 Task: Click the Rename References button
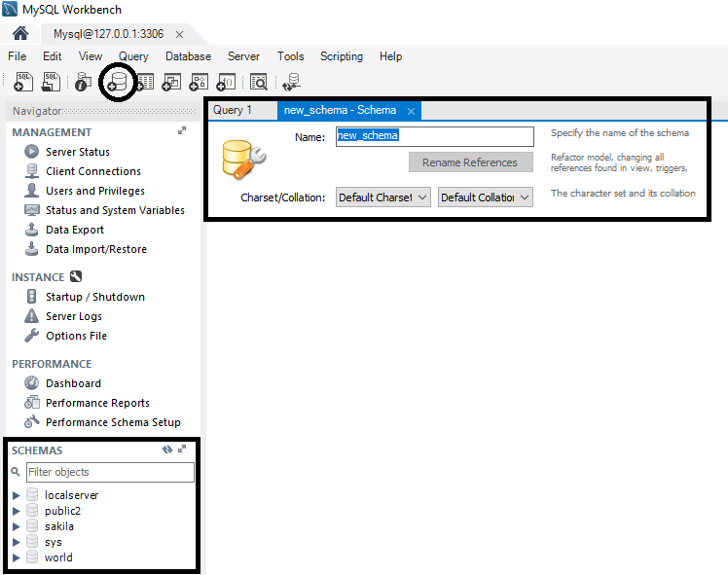tap(470, 162)
